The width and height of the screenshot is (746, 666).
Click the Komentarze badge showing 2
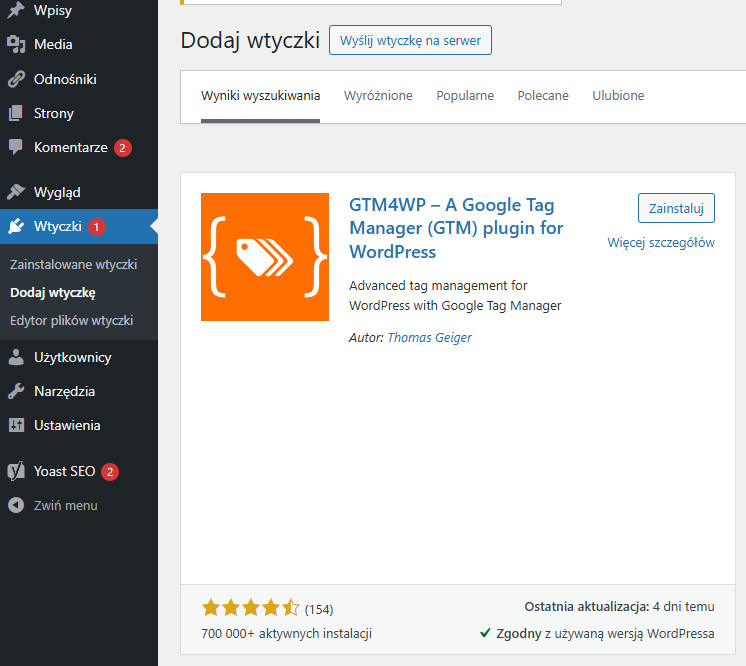click(122, 148)
